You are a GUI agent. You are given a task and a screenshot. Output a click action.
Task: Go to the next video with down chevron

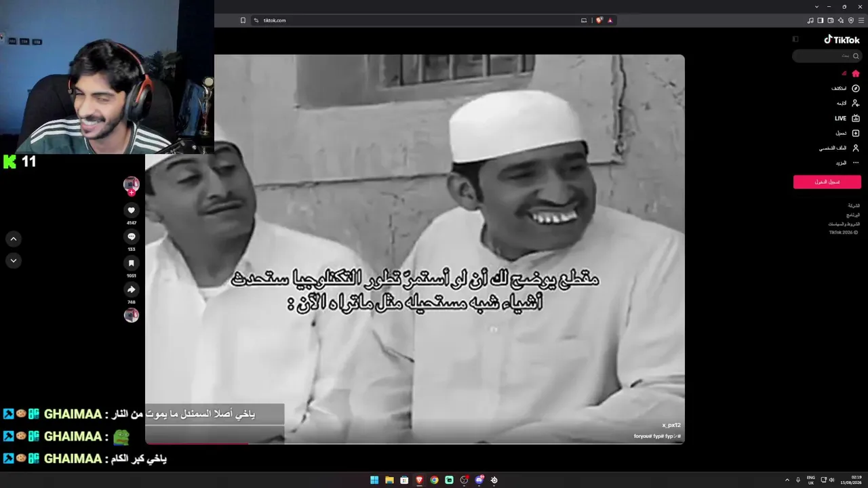13,261
